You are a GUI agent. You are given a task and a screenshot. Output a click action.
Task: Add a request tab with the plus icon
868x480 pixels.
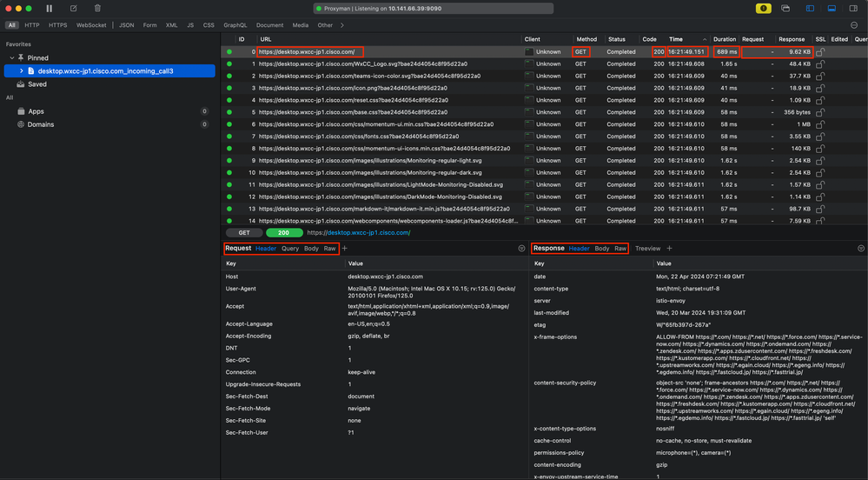345,249
